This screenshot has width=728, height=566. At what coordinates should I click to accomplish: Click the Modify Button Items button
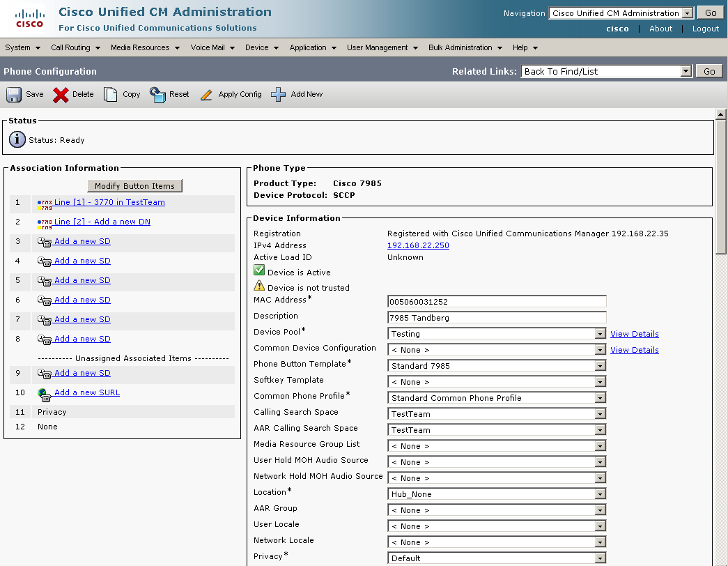(134, 186)
